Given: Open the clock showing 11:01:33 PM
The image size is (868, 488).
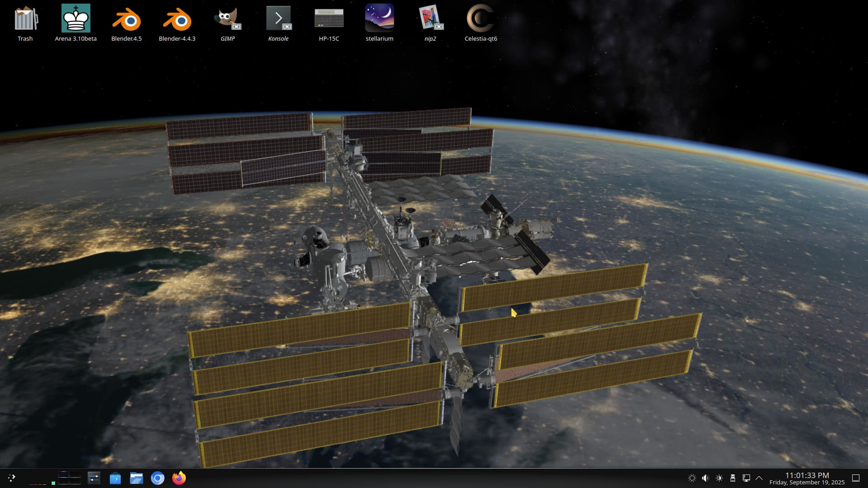Looking at the screenshot, I should tap(807, 475).
